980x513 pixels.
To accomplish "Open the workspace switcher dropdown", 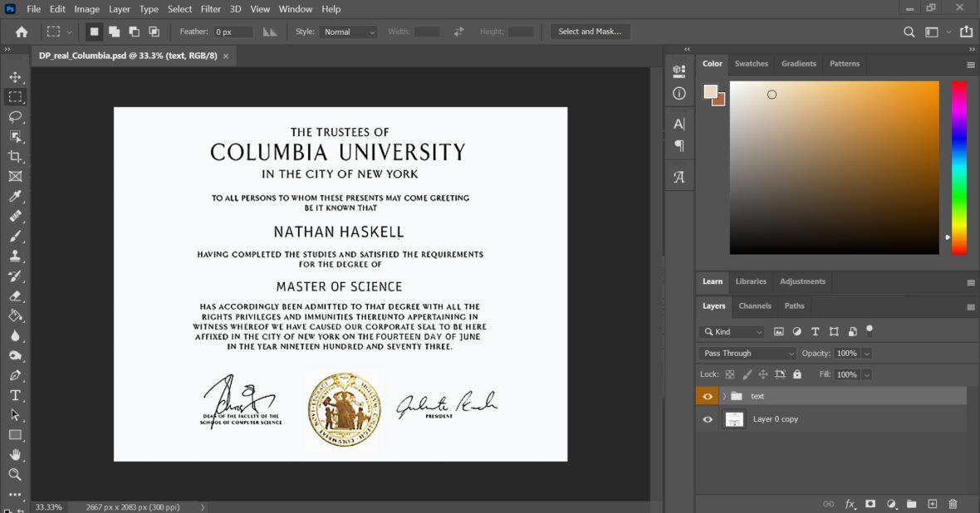I will point(936,32).
